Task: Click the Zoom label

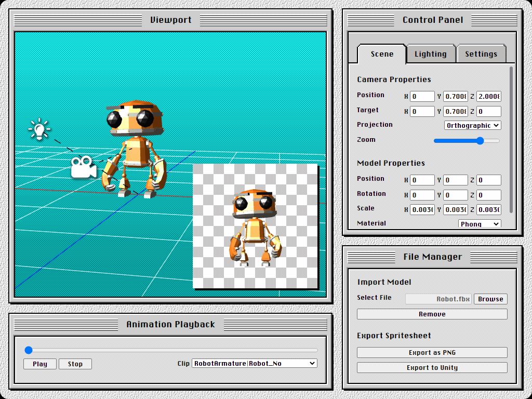Action: [366, 139]
